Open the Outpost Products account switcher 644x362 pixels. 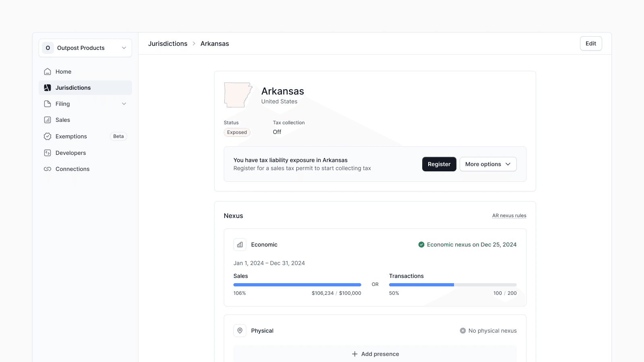[85, 48]
